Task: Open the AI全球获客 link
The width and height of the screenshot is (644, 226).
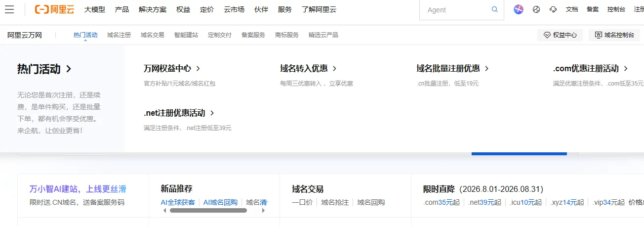Action: coord(178,202)
